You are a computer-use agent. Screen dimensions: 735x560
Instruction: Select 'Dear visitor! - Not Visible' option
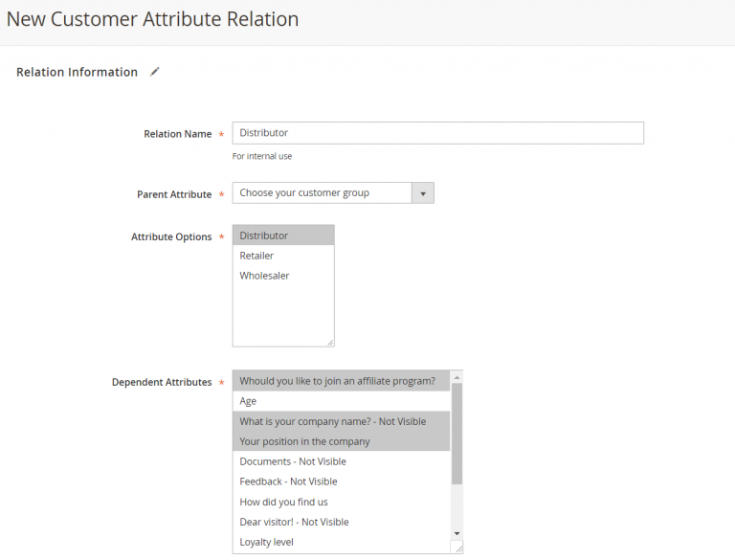[340, 522]
